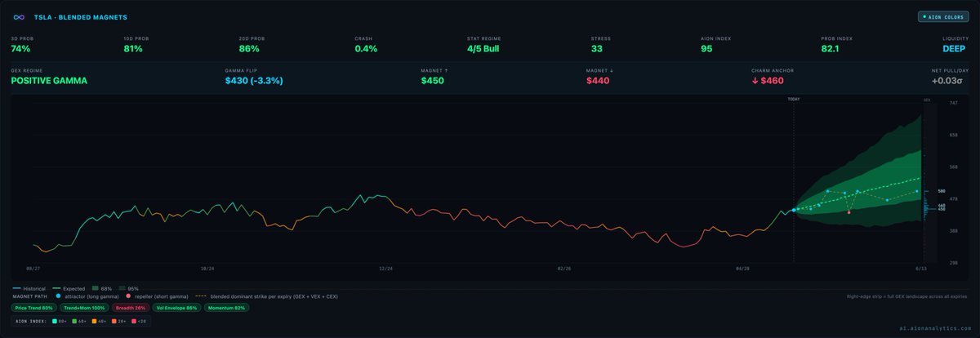
Task: Click the 10D PROB 81% value
Action: coord(134,49)
